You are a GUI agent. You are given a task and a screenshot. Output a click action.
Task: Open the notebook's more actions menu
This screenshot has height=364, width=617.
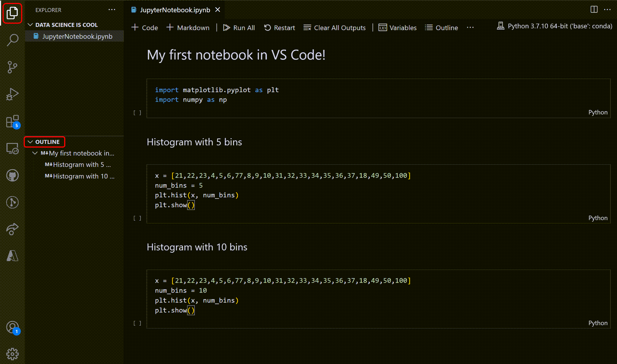[x=470, y=27]
